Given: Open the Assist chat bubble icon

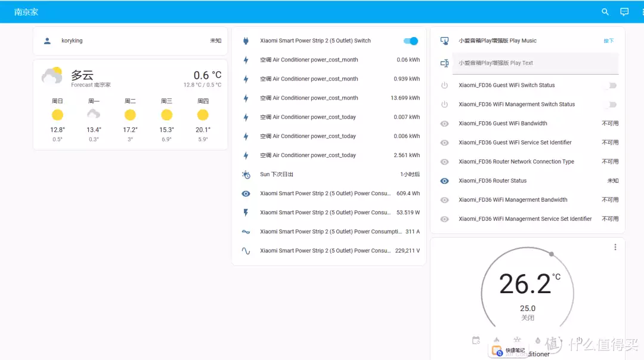Looking at the screenshot, I should (624, 12).
